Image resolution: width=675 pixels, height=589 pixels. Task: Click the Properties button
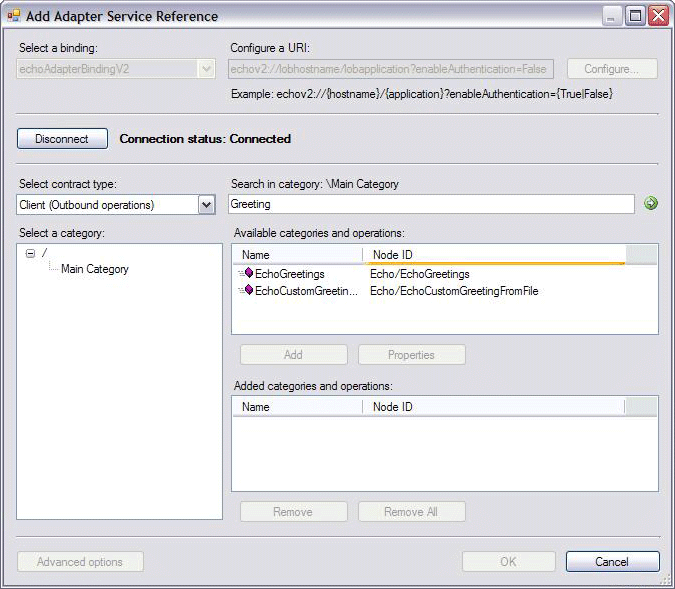(x=412, y=355)
